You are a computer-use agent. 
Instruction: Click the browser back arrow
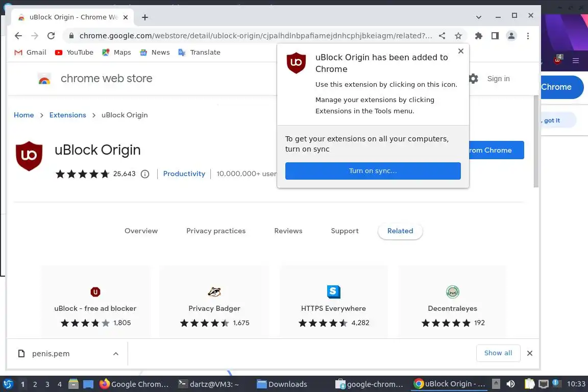click(x=18, y=36)
